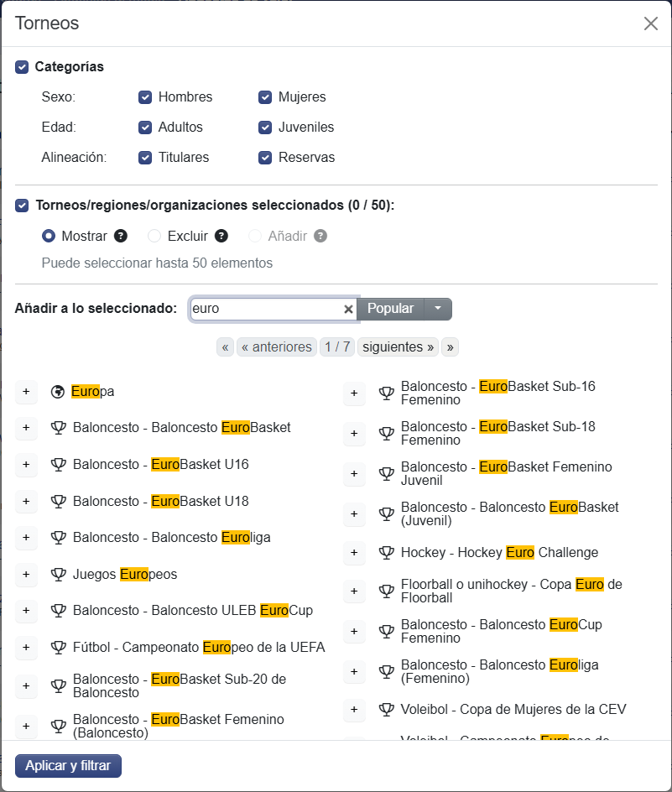Clear the search field with X icon
672x792 pixels.
coord(348,309)
